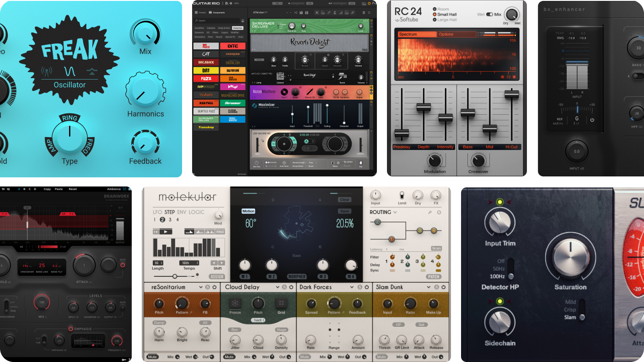This screenshot has width=644, height=362.
Task: Open the Slam Dunk effect dropdown arrow
Action: click(x=429, y=287)
